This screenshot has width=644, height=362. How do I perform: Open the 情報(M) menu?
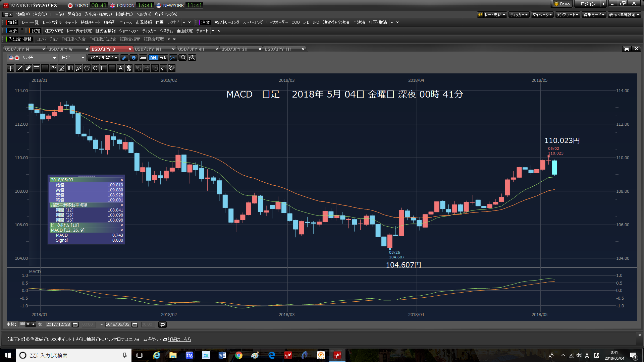click(23, 14)
